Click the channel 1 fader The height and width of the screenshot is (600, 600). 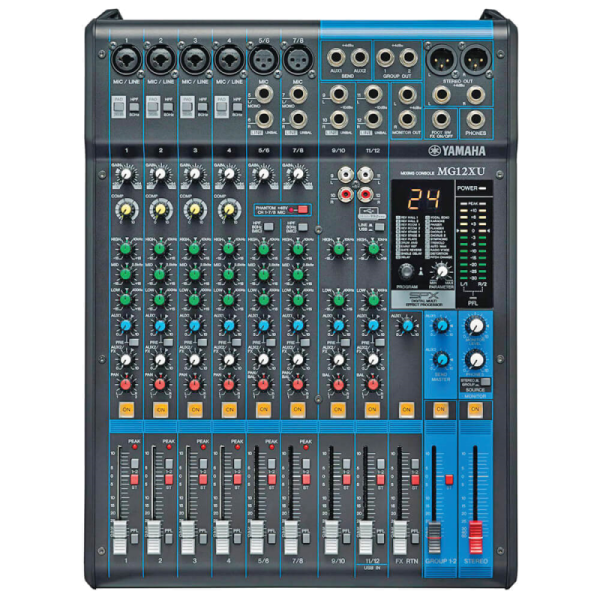pos(120,536)
